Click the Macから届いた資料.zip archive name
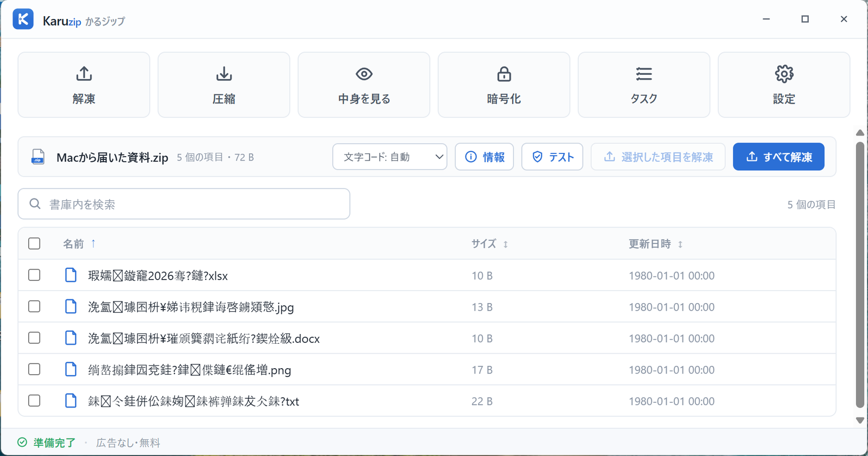 (112, 157)
